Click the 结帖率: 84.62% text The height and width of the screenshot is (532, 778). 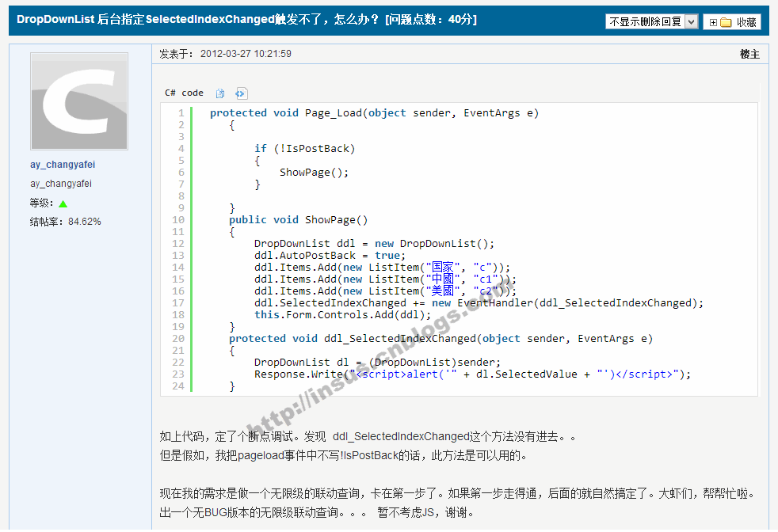pos(66,222)
